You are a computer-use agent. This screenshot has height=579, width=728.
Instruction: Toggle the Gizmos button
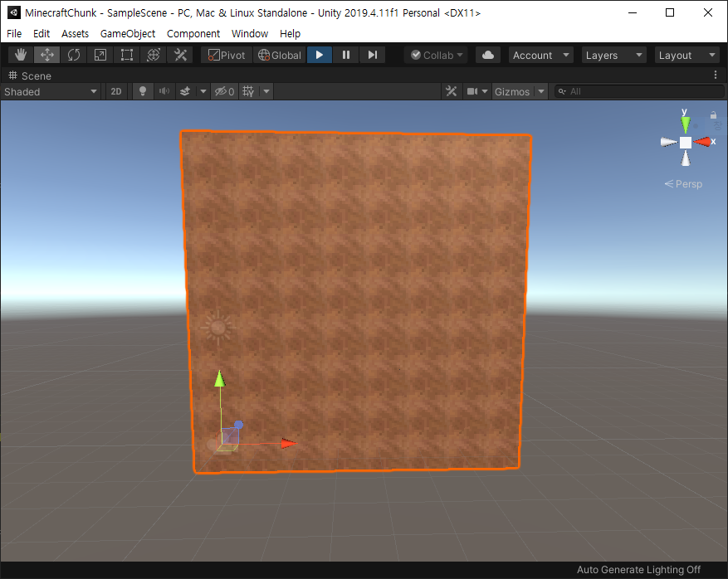[512, 91]
